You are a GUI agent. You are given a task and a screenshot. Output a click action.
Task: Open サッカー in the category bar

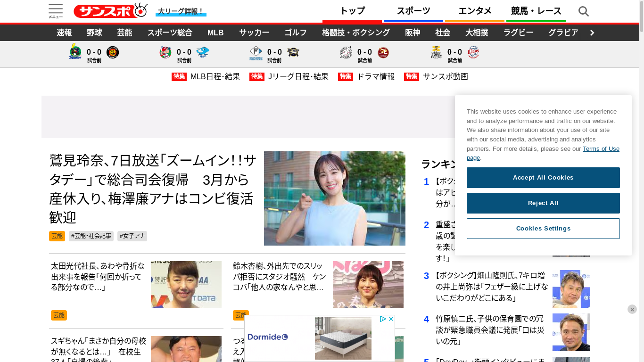tap(254, 33)
